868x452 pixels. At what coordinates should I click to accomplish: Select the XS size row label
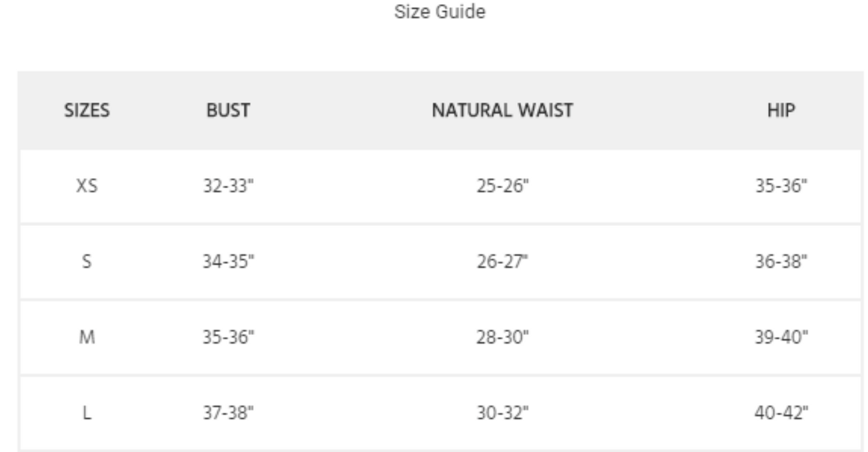pyautogui.click(x=86, y=186)
